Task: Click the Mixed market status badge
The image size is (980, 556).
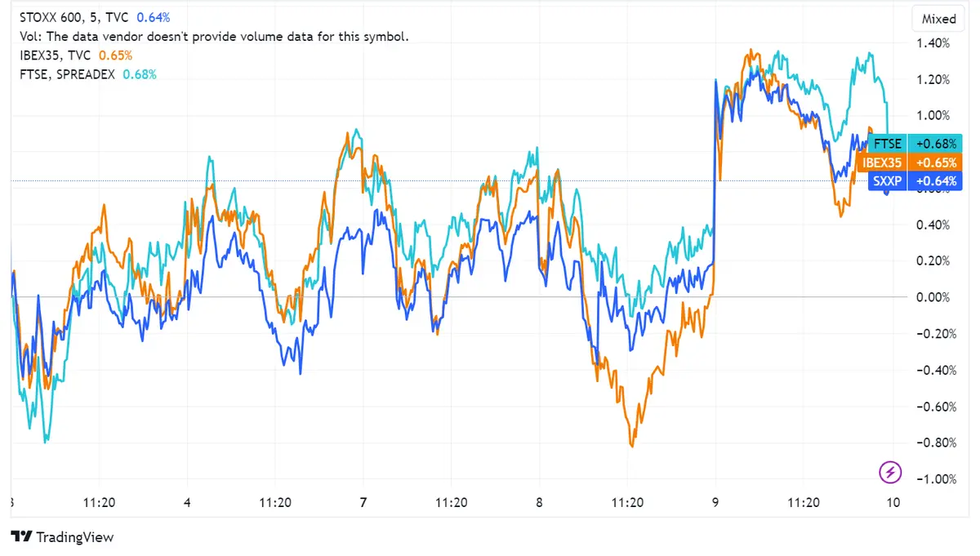Action: click(x=938, y=18)
